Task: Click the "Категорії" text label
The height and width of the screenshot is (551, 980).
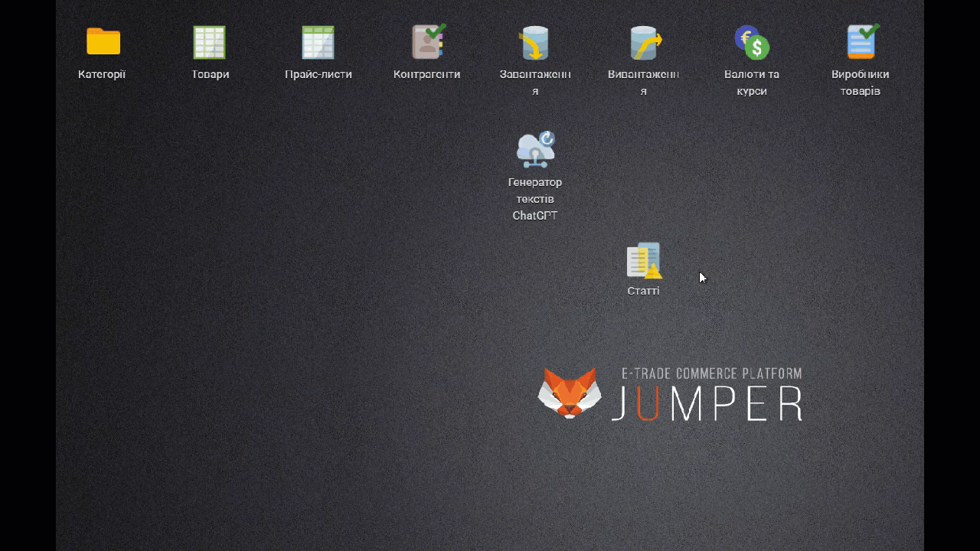Action: click(x=102, y=74)
